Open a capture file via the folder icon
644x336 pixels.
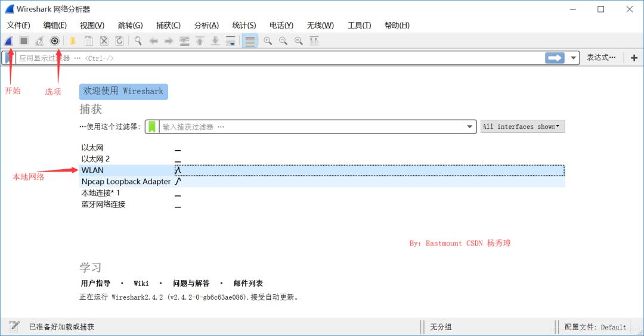click(73, 41)
